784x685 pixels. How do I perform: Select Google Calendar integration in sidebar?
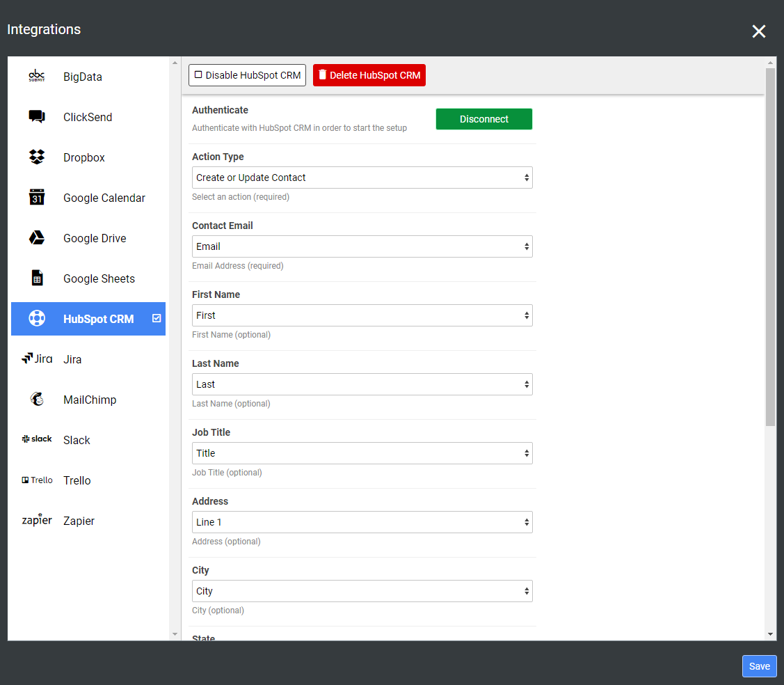[x=88, y=198]
